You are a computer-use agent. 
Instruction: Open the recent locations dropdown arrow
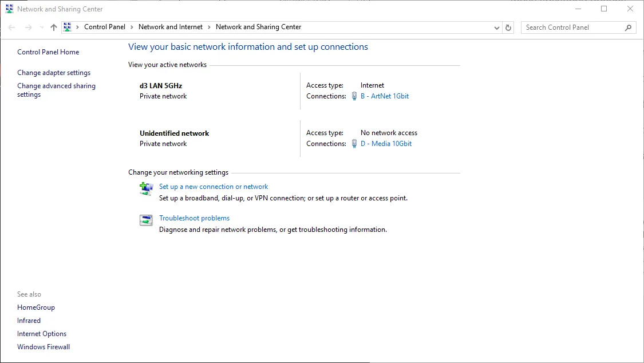[42, 27]
